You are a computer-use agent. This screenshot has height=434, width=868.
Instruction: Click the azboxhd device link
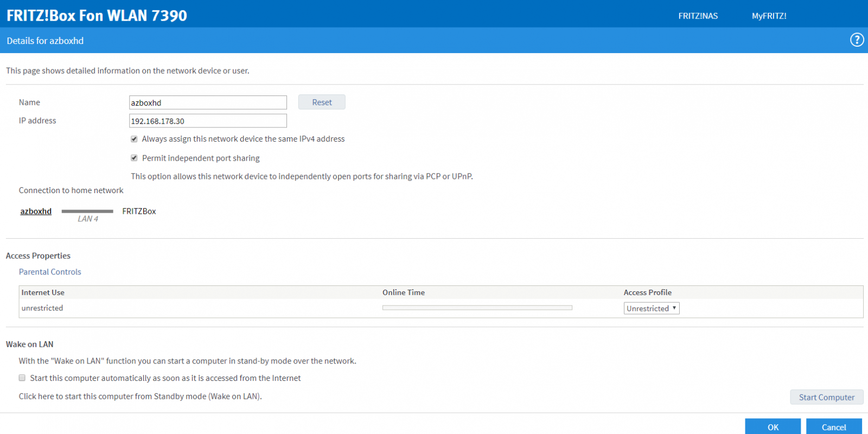[x=36, y=211]
